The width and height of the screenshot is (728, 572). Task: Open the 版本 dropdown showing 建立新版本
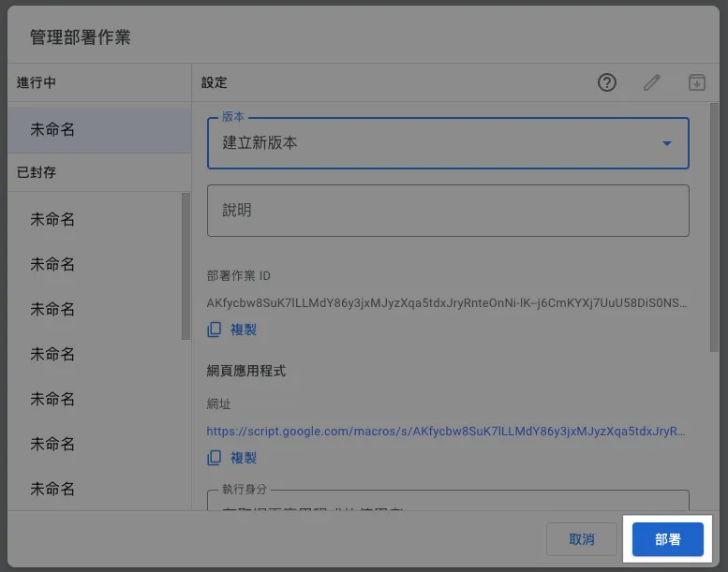(448, 143)
